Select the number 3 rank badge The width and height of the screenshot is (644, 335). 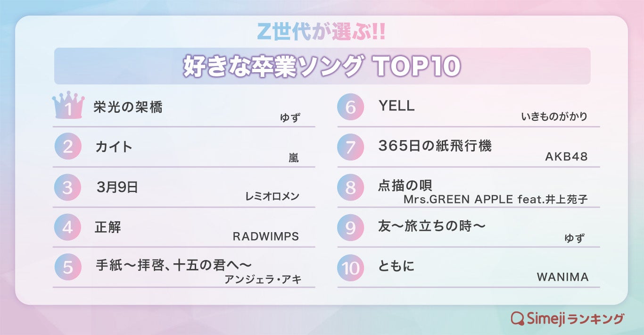click(68, 187)
